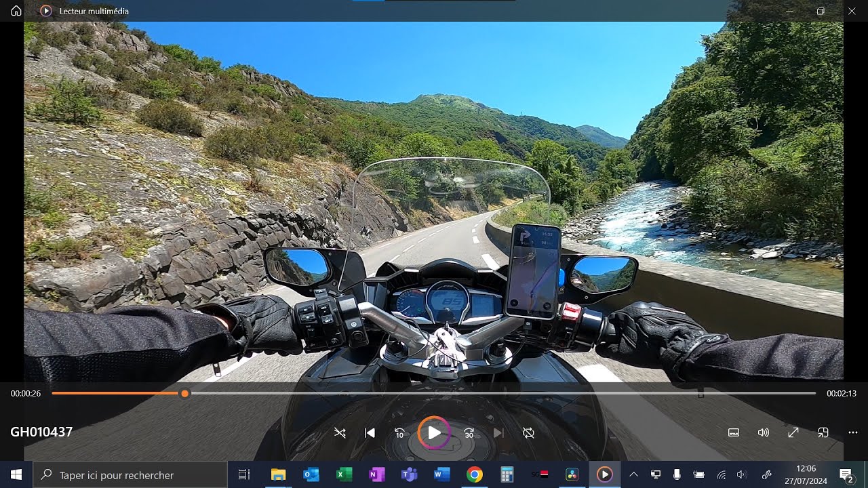
Task: Go to next track
Action: (498, 432)
